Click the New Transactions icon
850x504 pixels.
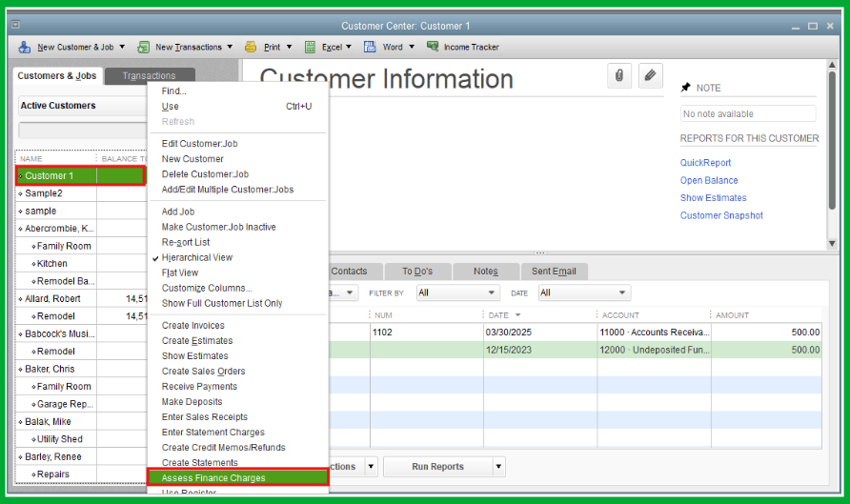(x=143, y=47)
